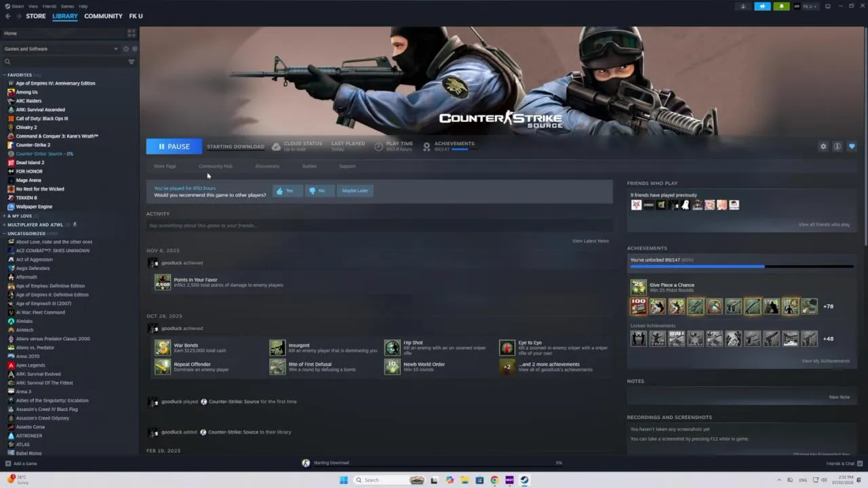This screenshot has height=488, width=868.
Task: Click the say something activity field
Action: (x=378, y=226)
